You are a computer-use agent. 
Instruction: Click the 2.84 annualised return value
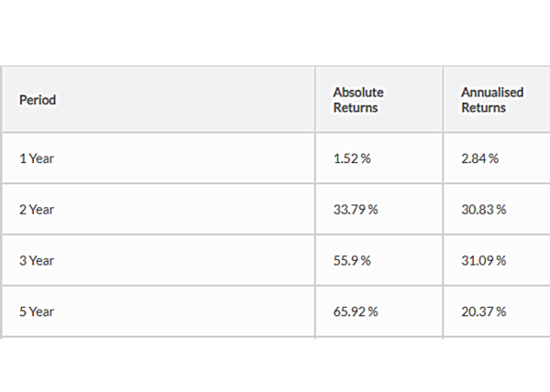(476, 158)
